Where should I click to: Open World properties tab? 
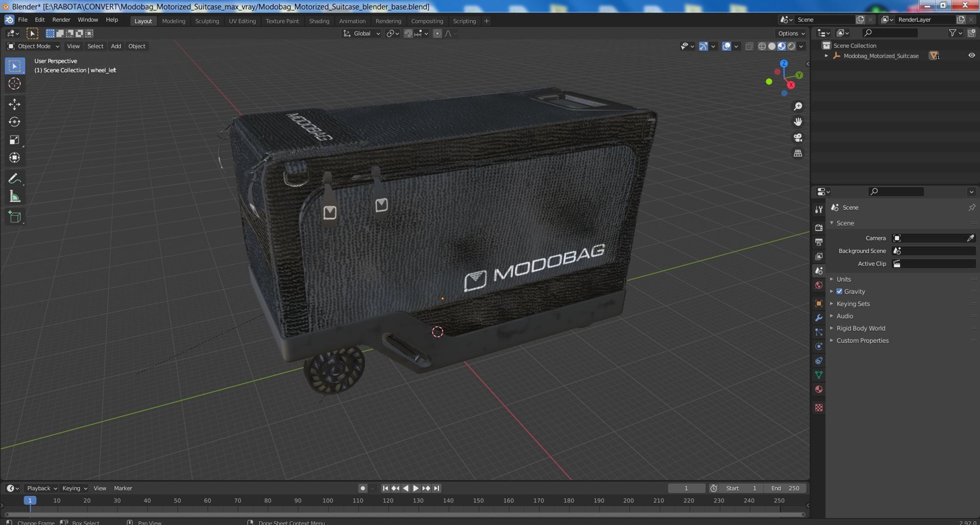click(819, 285)
